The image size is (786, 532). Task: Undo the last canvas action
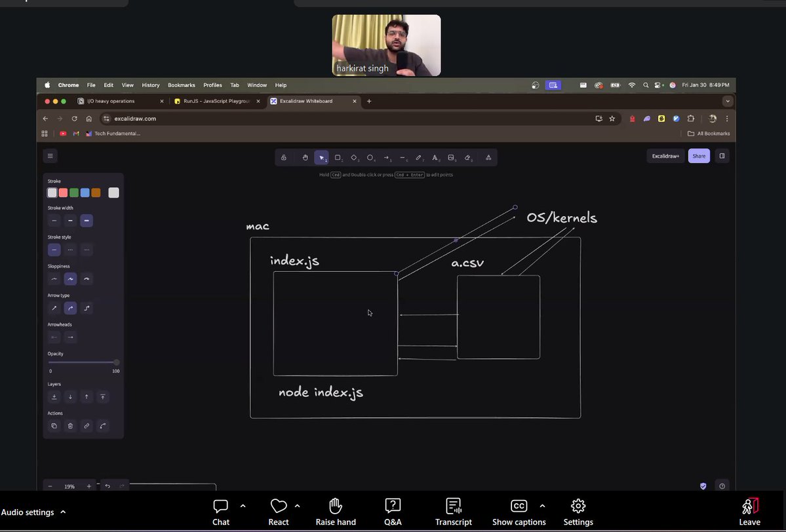108,486
